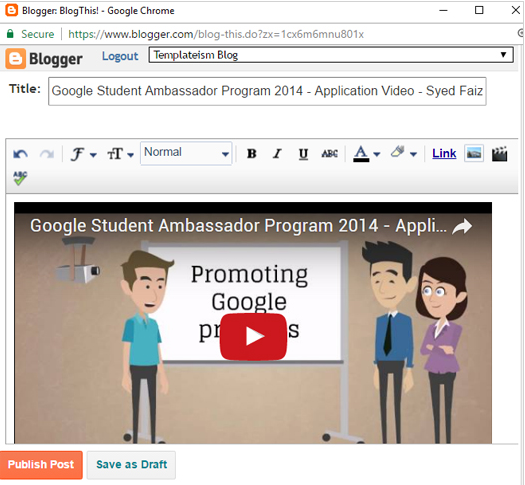The image size is (525, 485).
Task: Click the embedded video title text
Action: point(238,226)
